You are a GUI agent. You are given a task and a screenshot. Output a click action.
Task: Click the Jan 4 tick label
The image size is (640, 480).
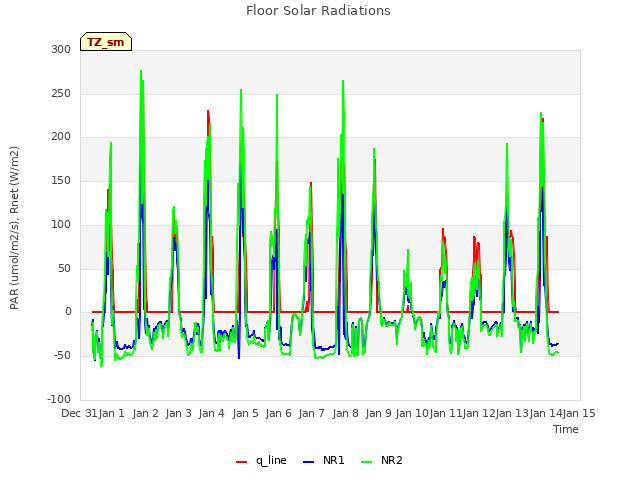(x=212, y=413)
